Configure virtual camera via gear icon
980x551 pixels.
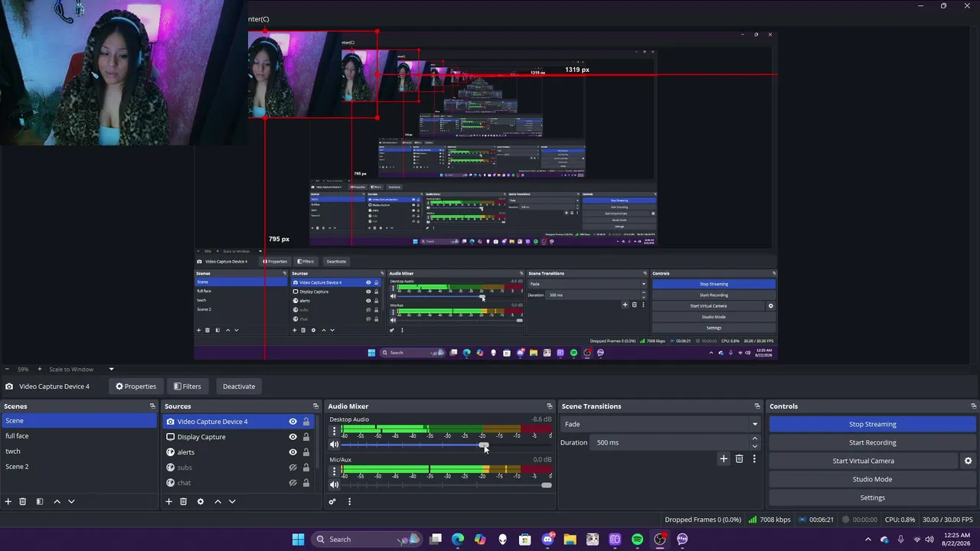point(968,461)
